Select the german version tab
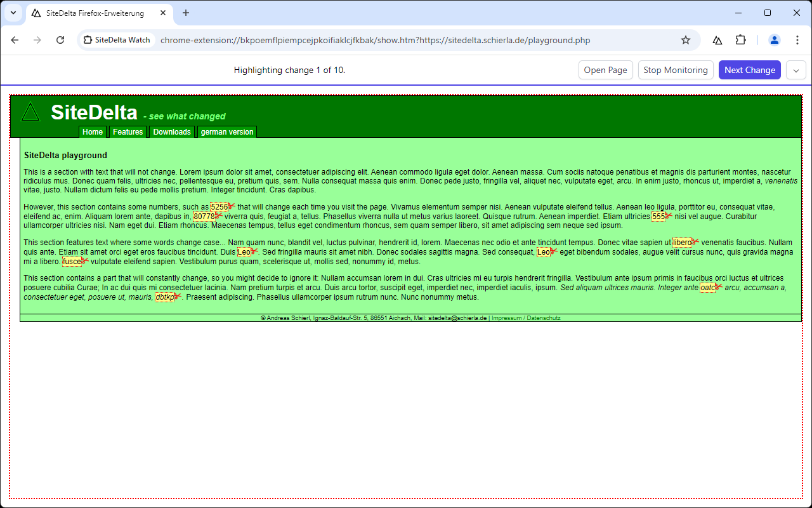This screenshot has width=812, height=508. point(227,132)
